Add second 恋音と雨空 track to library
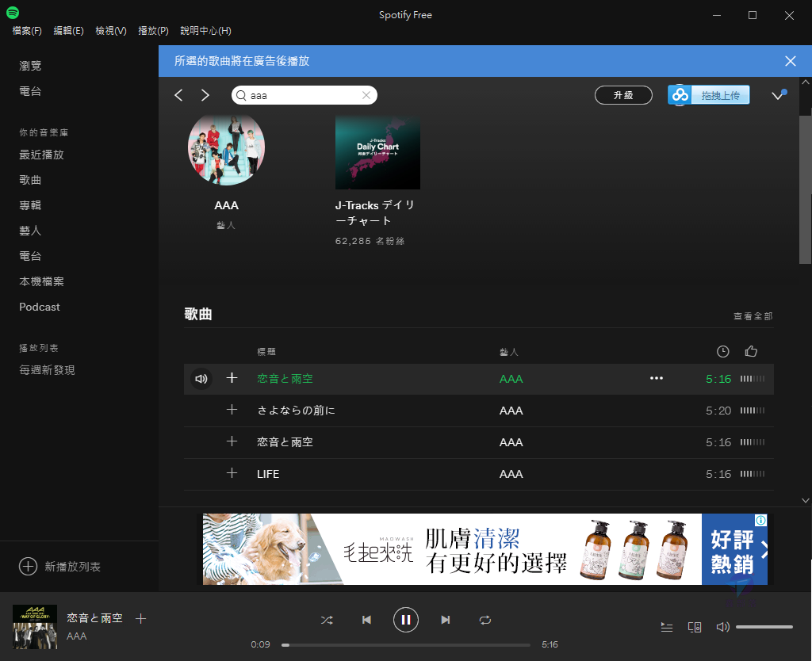 coord(232,441)
